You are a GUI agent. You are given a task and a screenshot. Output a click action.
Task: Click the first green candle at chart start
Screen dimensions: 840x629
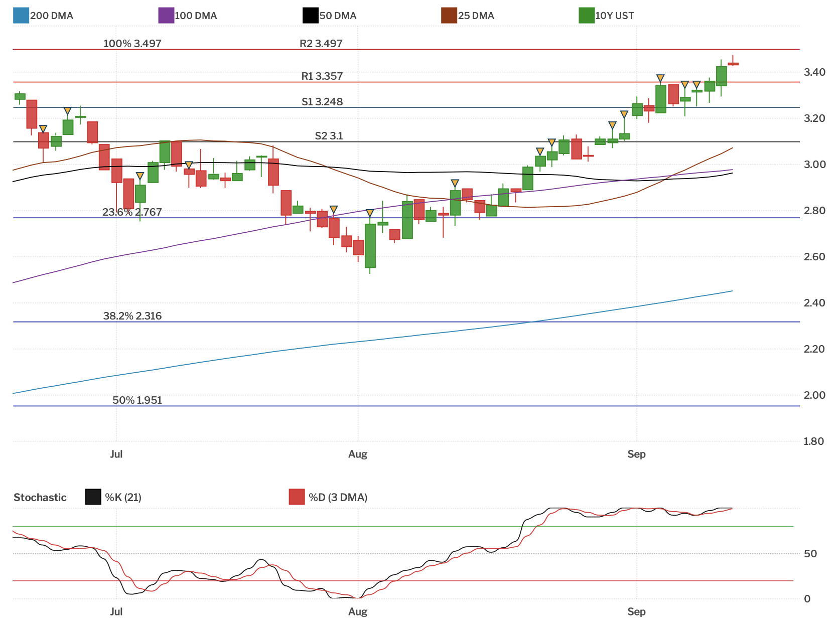(x=20, y=96)
